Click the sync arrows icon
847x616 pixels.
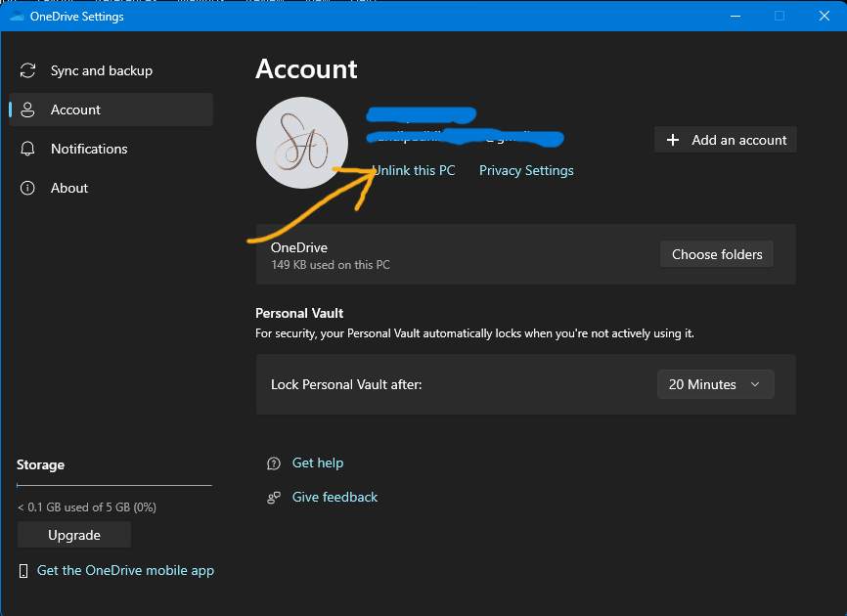click(x=27, y=70)
